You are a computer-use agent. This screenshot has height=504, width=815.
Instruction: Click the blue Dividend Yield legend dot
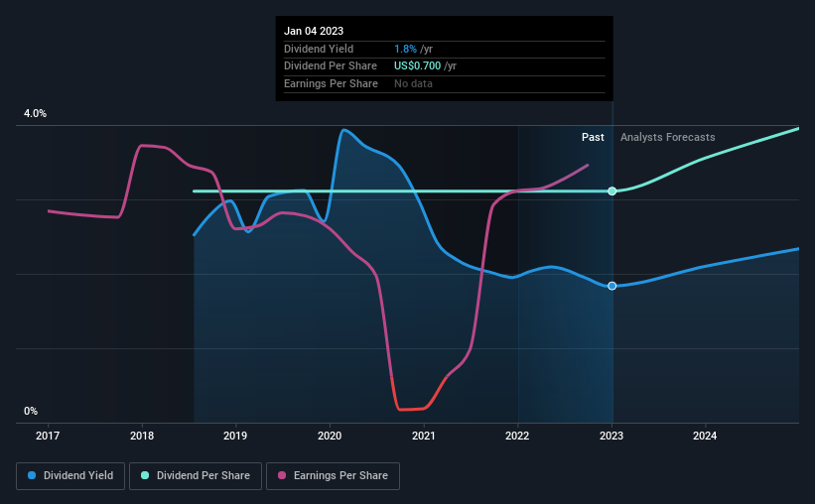pyautogui.click(x=32, y=475)
